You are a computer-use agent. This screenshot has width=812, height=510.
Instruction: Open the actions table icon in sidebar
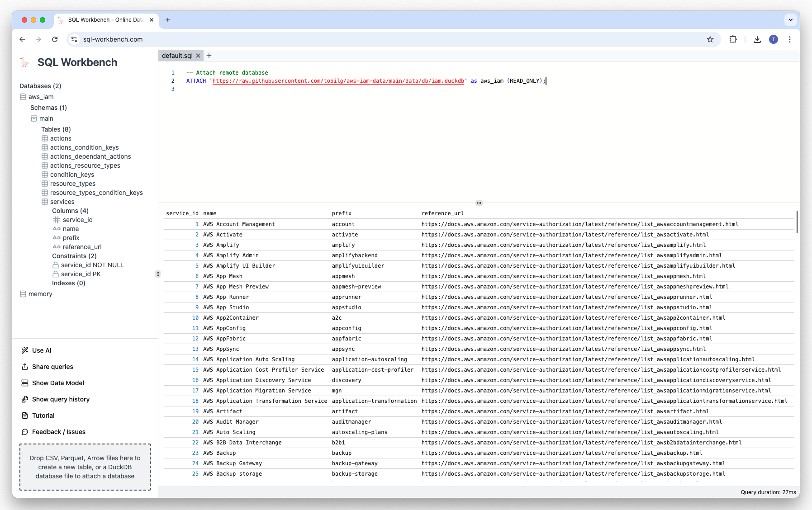coord(45,138)
